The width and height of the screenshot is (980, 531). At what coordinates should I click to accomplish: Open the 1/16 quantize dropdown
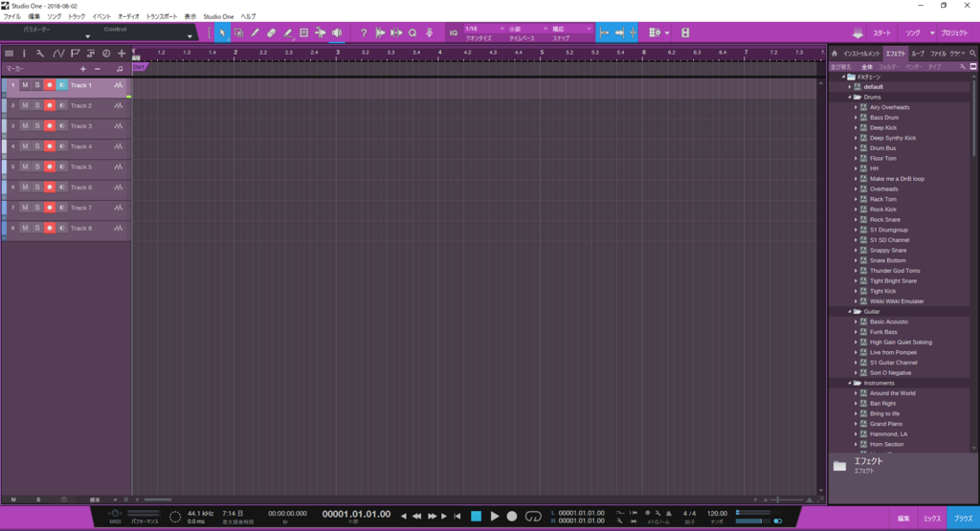484,29
